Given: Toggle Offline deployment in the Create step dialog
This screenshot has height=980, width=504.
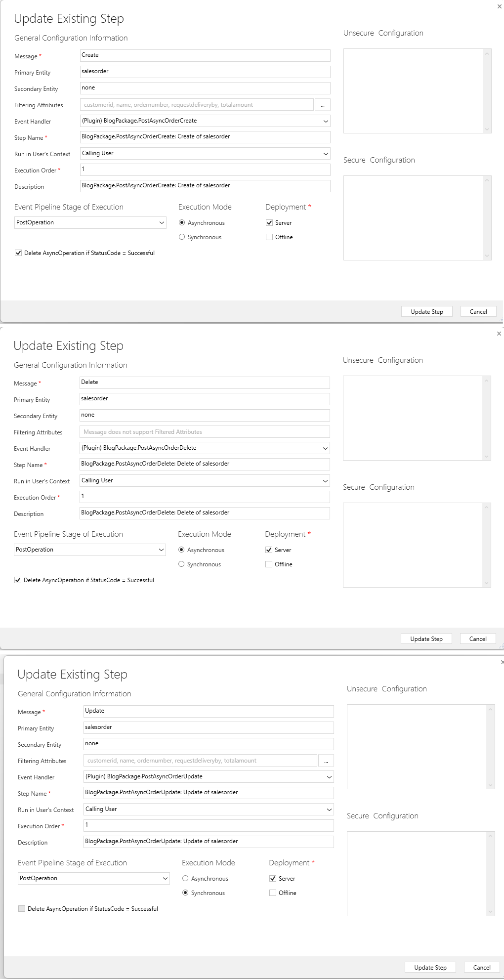Looking at the screenshot, I should 269,237.
